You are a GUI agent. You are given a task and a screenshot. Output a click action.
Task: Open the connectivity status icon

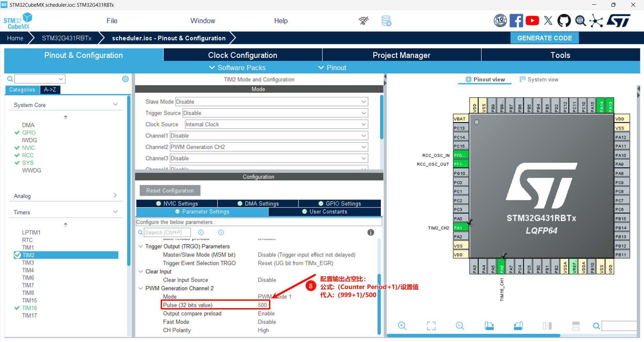[x=364, y=21]
